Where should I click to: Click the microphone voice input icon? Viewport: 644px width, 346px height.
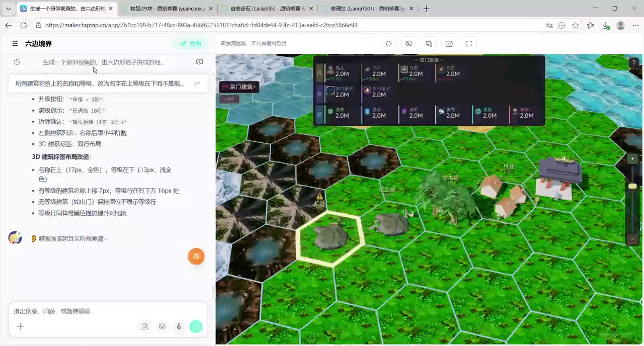pyautogui.click(x=179, y=326)
